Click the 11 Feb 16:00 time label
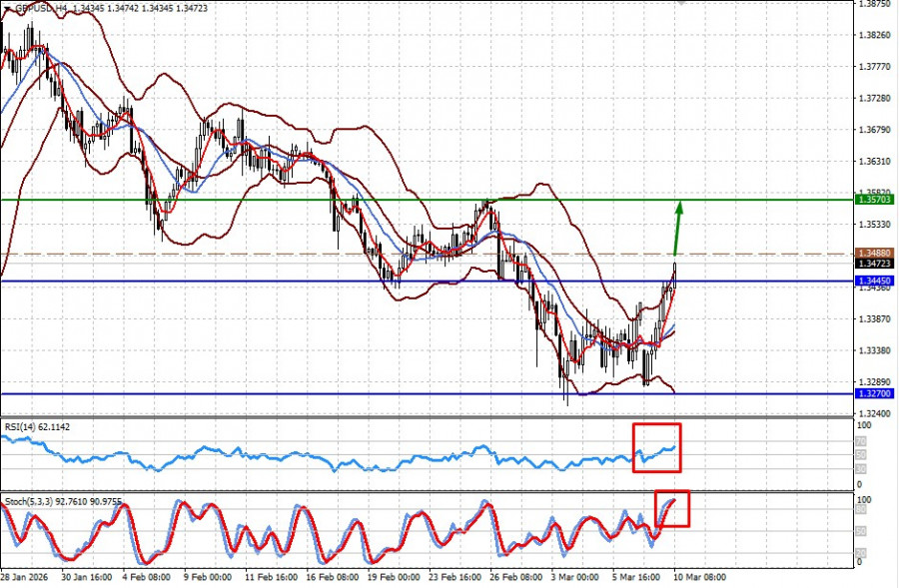This screenshot has height=588, width=899. [271, 577]
